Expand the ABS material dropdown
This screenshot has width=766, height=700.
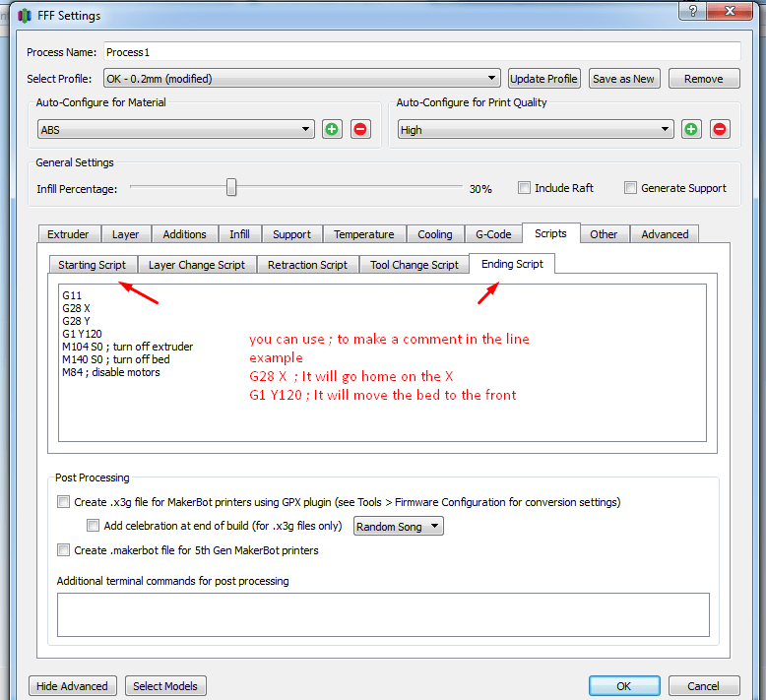pos(176,129)
